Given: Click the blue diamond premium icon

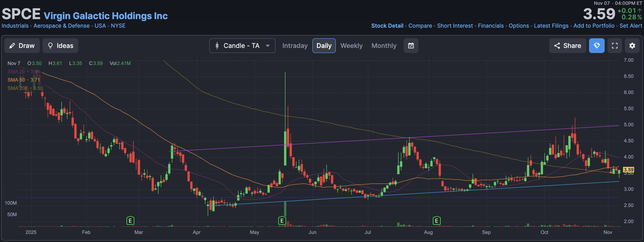Looking at the screenshot, I should pyautogui.click(x=597, y=46).
